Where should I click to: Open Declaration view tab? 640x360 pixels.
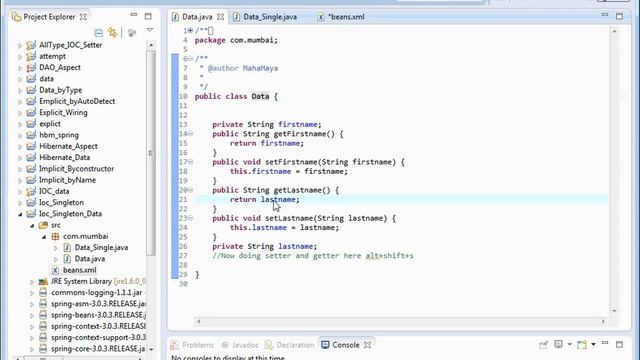click(x=290, y=345)
